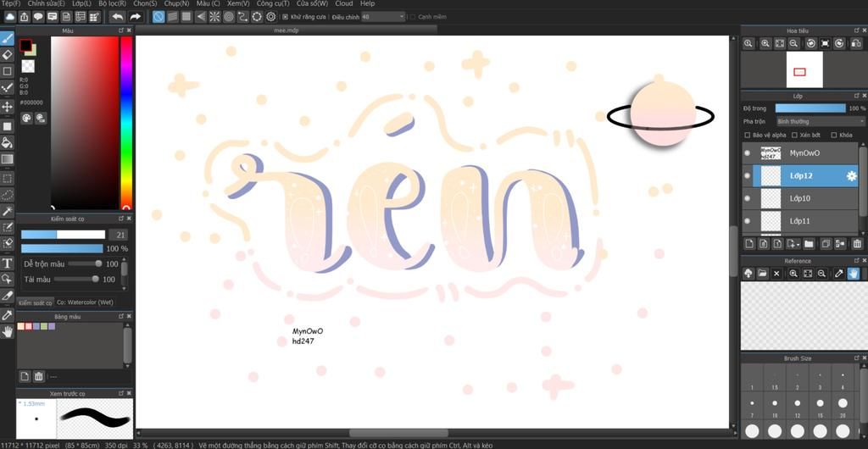Select the Lasso tool
The height and width of the screenshot is (449, 868).
7,195
